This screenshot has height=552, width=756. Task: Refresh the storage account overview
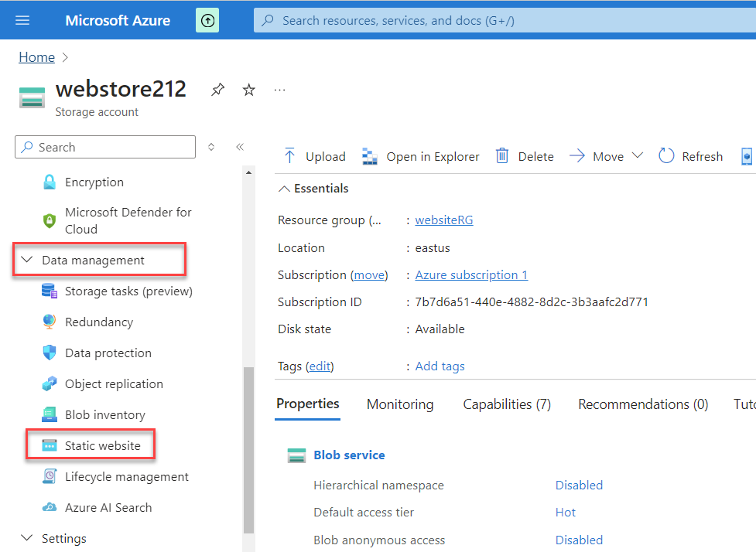[x=691, y=156]
